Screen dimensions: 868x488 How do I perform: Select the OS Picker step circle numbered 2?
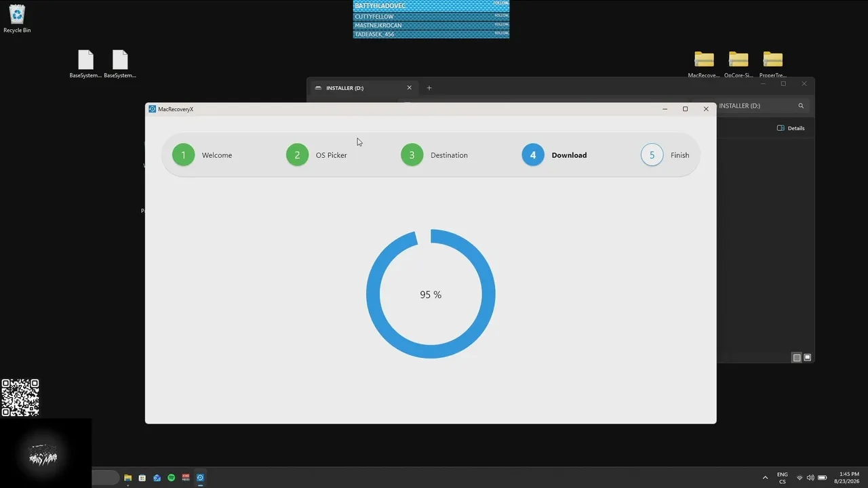coord(297,155)
